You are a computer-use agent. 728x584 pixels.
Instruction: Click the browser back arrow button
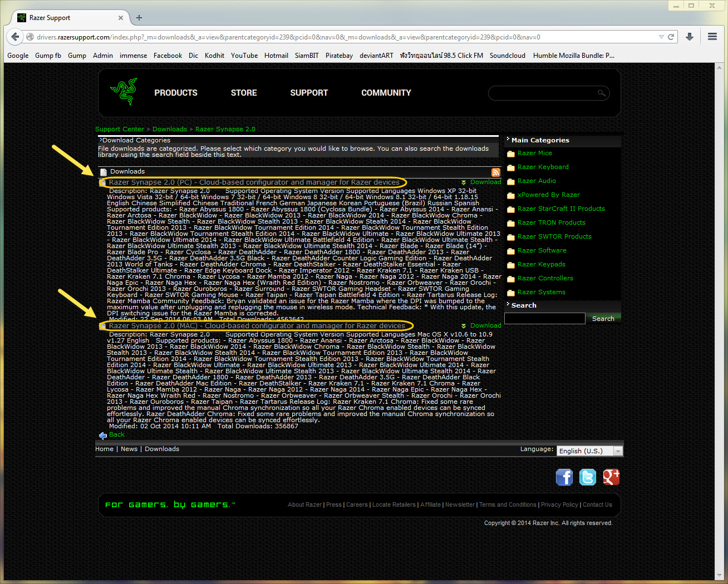pos(15,37)
